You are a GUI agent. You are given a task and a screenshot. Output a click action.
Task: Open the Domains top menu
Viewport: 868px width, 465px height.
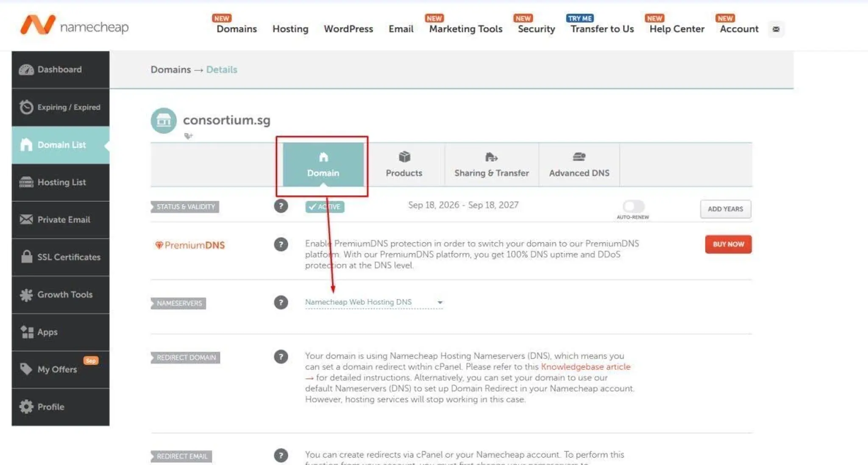pyautogui.click(x=236, y=29)
